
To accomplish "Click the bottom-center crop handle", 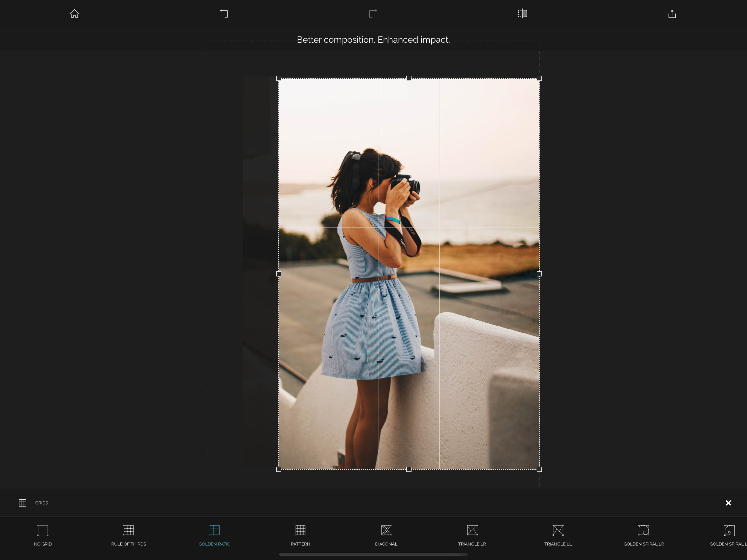I will (408, 469).
